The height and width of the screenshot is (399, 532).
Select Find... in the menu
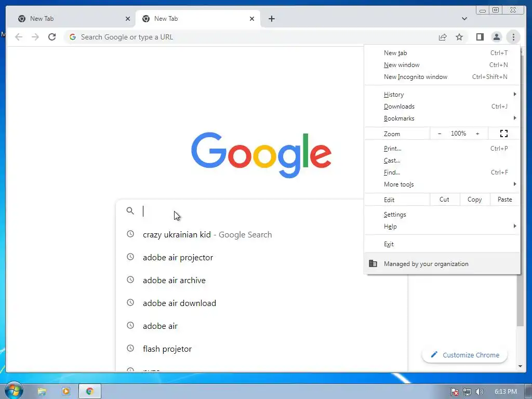pyautogui.click(x=442, y=172)
